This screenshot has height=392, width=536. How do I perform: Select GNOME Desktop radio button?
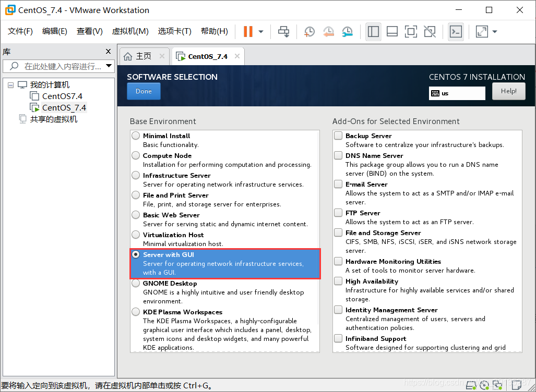coord(136,283)
